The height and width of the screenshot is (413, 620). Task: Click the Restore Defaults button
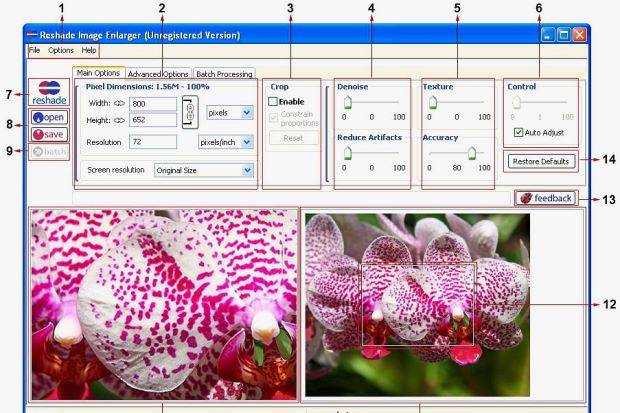point(540,161)
